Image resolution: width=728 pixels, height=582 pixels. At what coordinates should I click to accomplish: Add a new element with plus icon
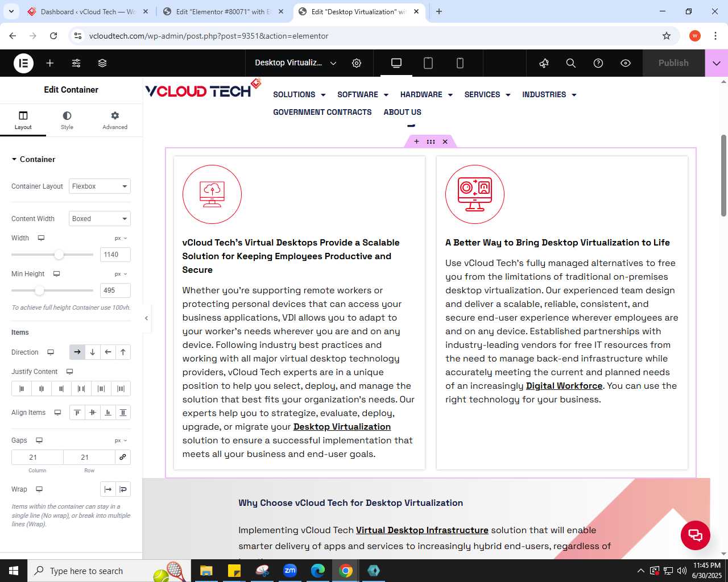(50, 63)
